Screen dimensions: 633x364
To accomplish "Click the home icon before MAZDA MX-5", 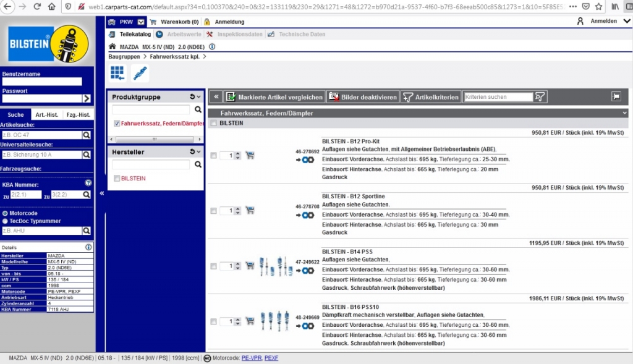I will click(113, 47).
